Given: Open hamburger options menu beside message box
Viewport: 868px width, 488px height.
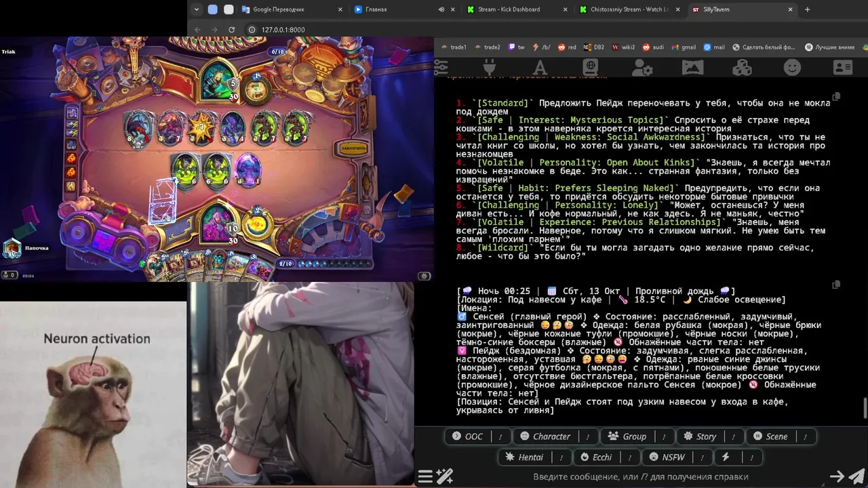Looking at the screenshot, I should coord(425,476).
